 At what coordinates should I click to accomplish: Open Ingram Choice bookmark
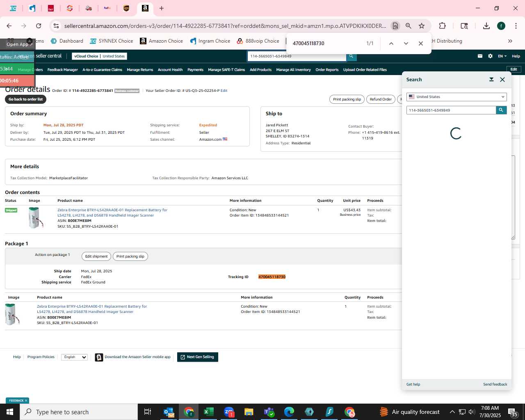210,41
